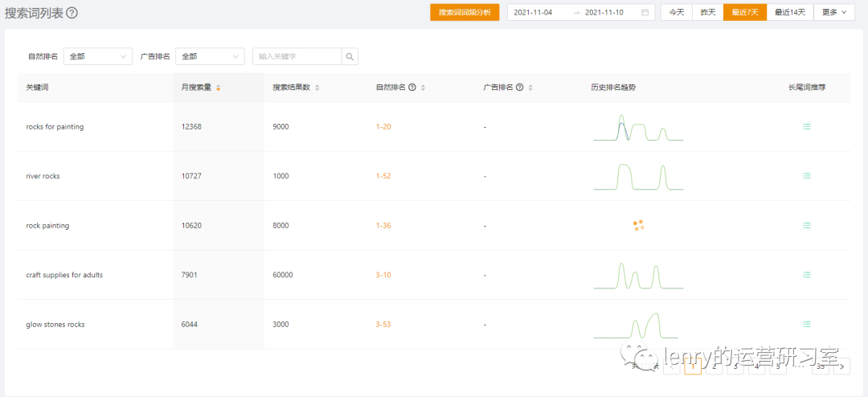Select the 今天 date range tab
The image size is (868, 397).
677,12
